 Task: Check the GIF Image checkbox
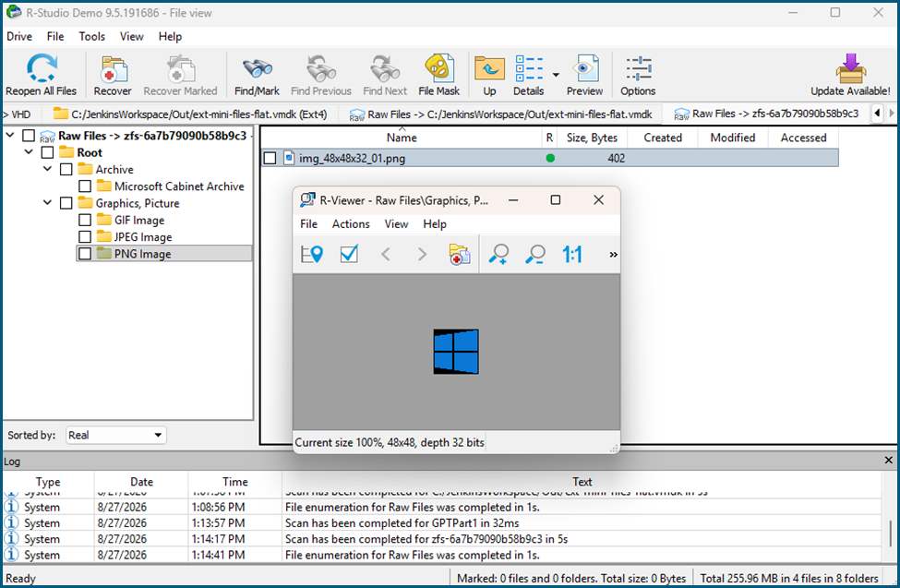pos(85,220)
